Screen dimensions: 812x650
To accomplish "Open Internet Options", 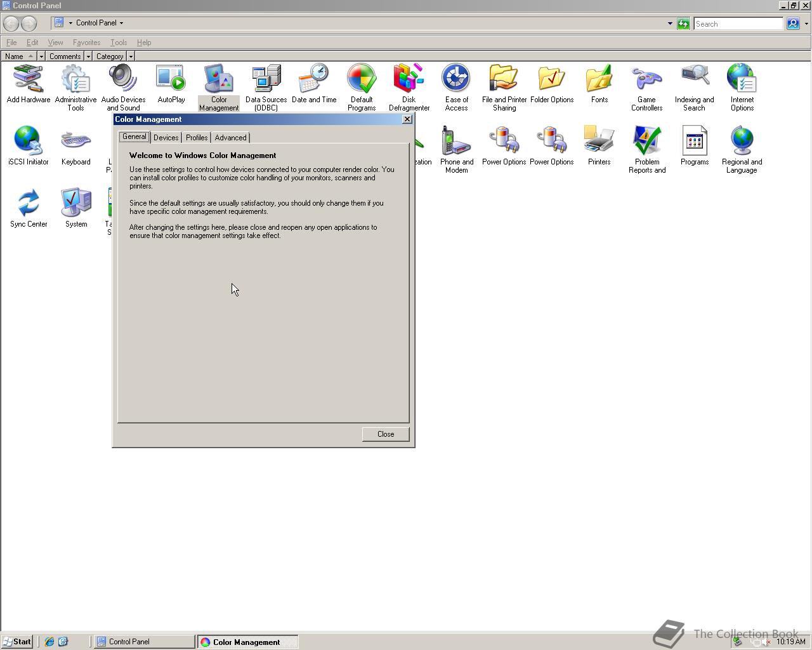I will (x=742, y=88).
